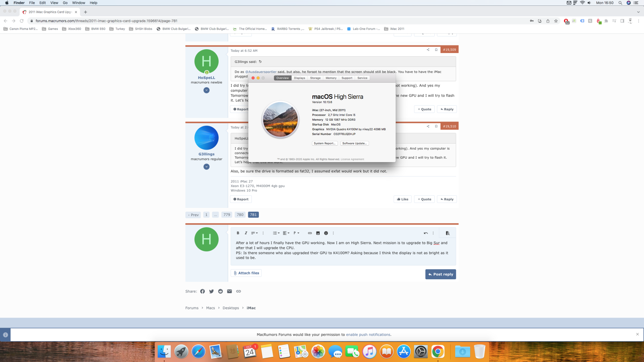This screenshot has height=362, width=644.
Task: Toggle preview mode of the reply
Action: (x=447, y=233)
